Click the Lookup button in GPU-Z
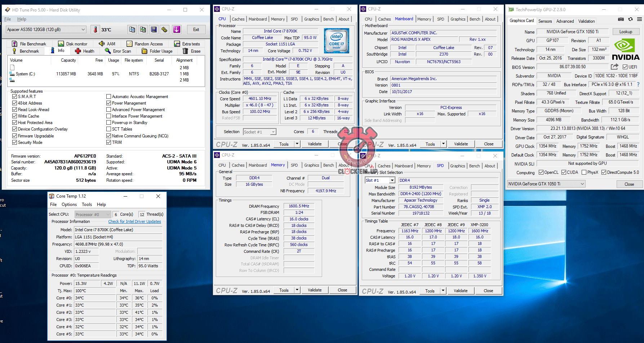Image resolution: width=644 pixels, height=343 pixels. tap(626, 32)
